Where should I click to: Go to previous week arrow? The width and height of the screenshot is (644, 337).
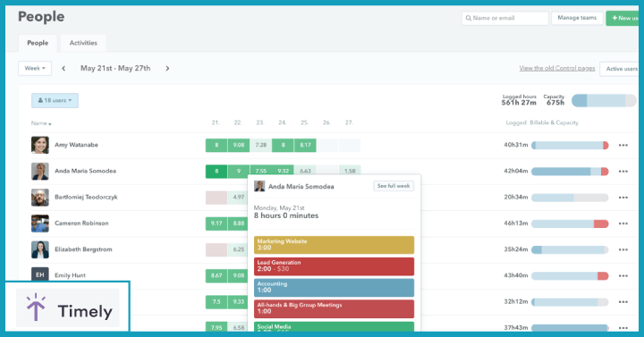pos(64,69)
